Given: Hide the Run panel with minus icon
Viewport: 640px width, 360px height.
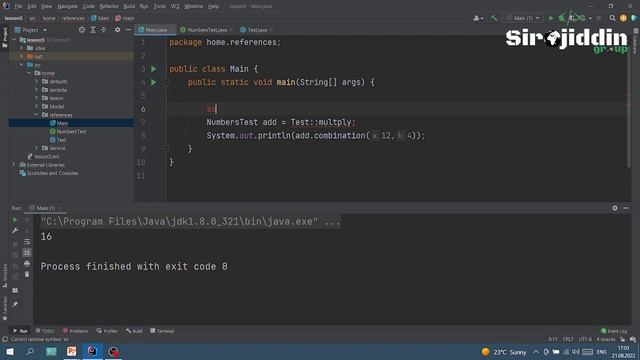Looking at the screenshot, I should coord(626,208).
